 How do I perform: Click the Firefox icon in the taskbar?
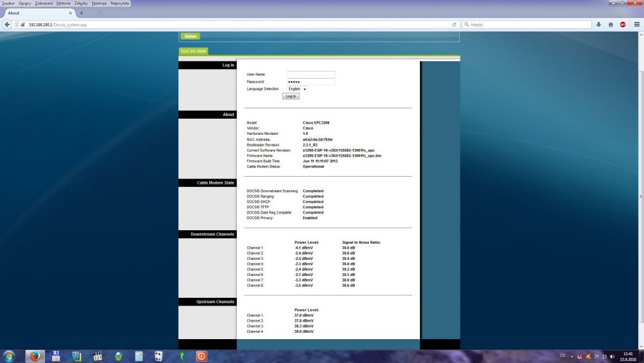(x=34, y=356)
